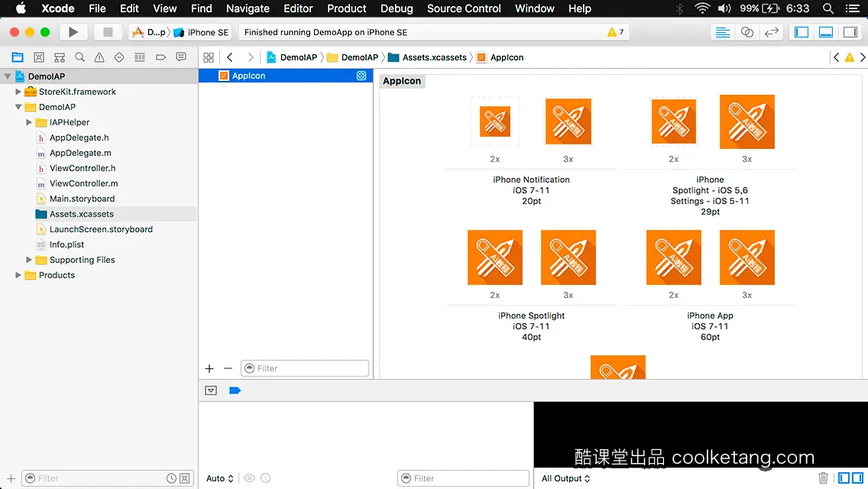
Task: Toggle breakpoints activation in debug bar
Action: pos(235,390)
